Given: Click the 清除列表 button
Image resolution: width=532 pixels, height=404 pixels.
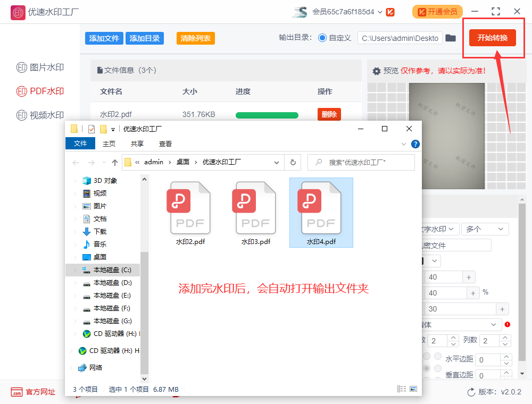Looking at the screenshot, I should point(196,38).
